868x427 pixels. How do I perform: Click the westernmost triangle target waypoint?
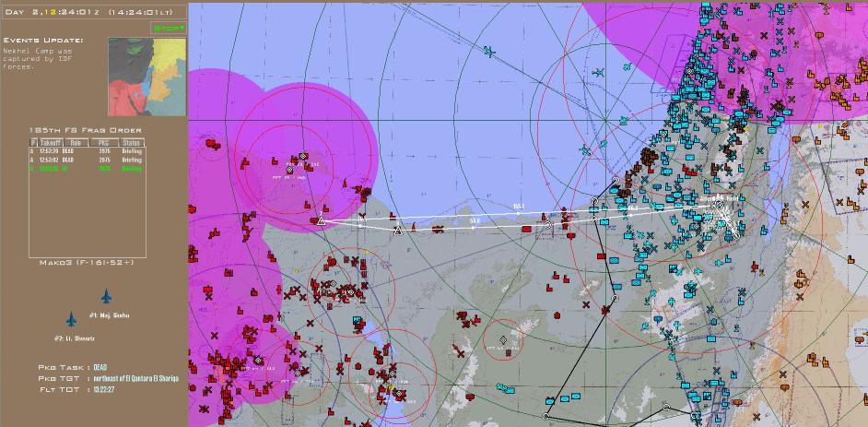322,220
